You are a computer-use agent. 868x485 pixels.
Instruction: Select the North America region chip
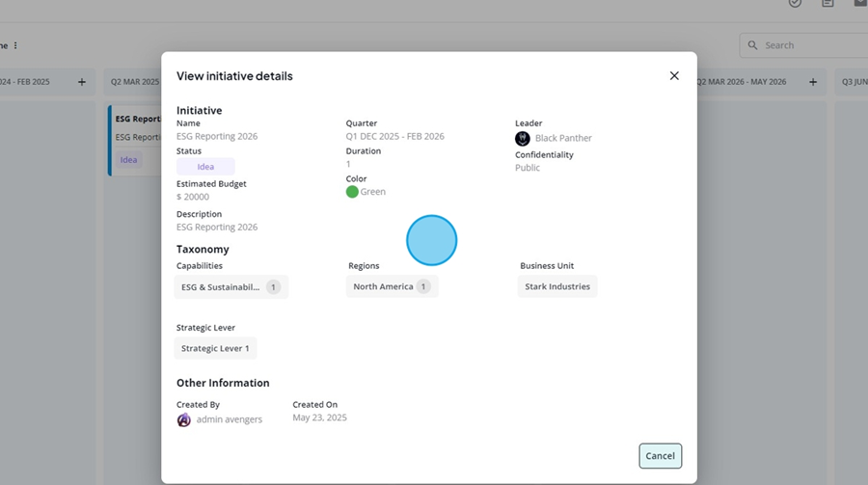coord(392,286)
